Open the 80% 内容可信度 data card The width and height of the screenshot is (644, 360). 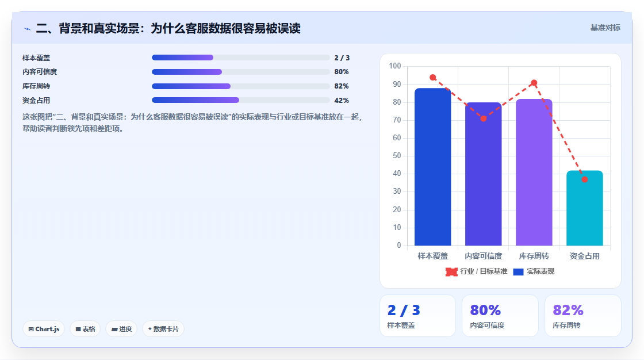pos(500,316)
